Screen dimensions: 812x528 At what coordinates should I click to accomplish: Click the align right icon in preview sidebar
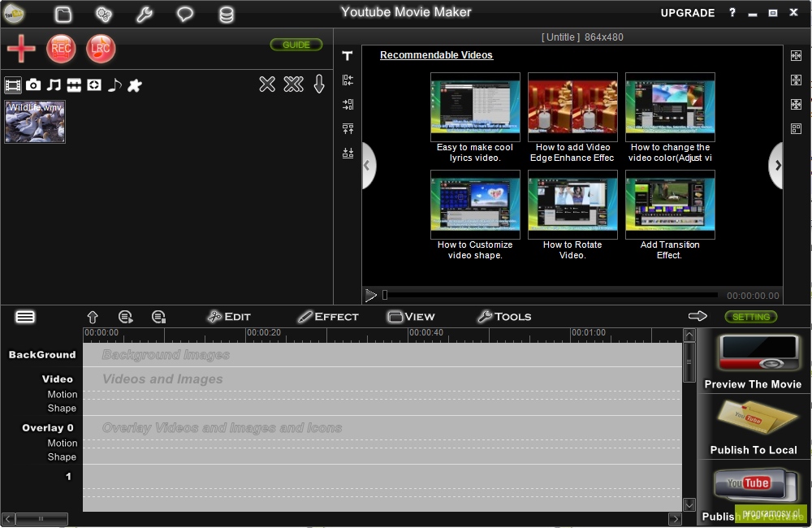click(x=348, y=104)
